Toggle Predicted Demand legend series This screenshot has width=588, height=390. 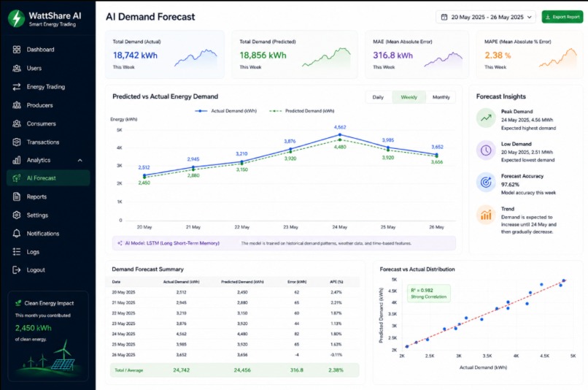pos(302,111)
